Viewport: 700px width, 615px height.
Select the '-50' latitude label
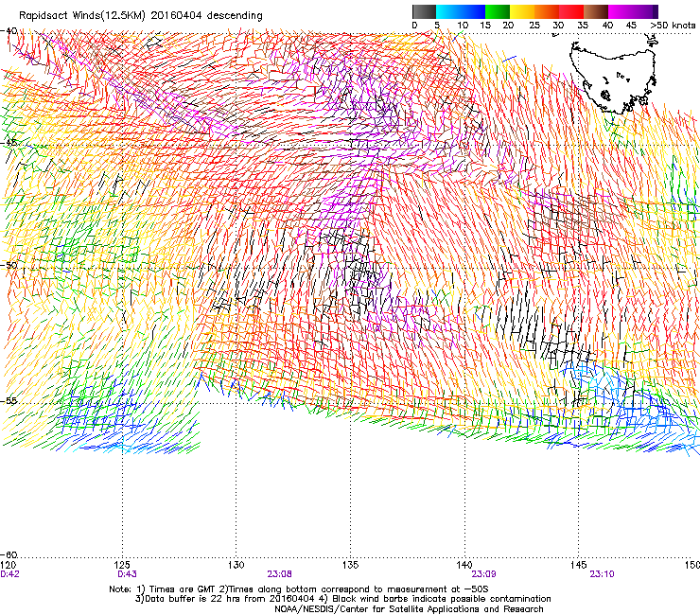pos(9,265)
